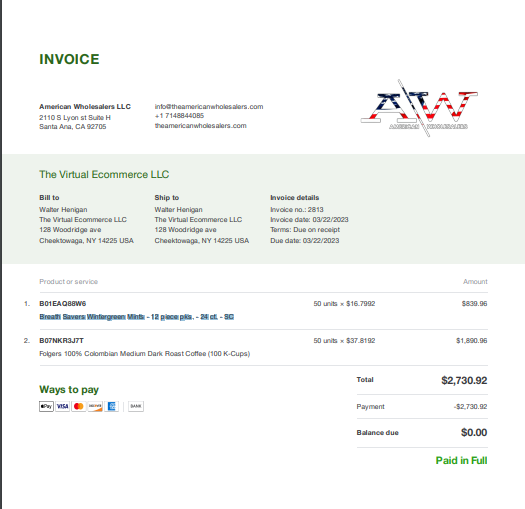This screenshot has height=509, width=525.
Task: Click the Balance due label
Action: click(378, 433)
